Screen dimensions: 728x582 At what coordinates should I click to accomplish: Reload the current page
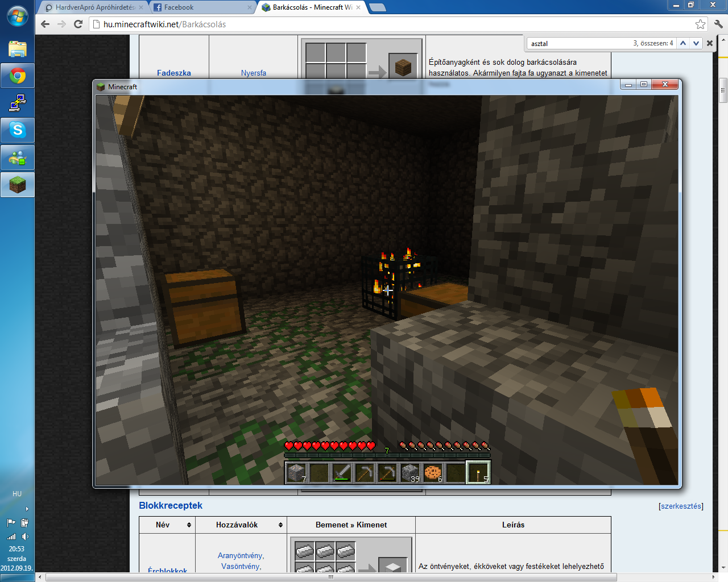(x=78, y=24)
